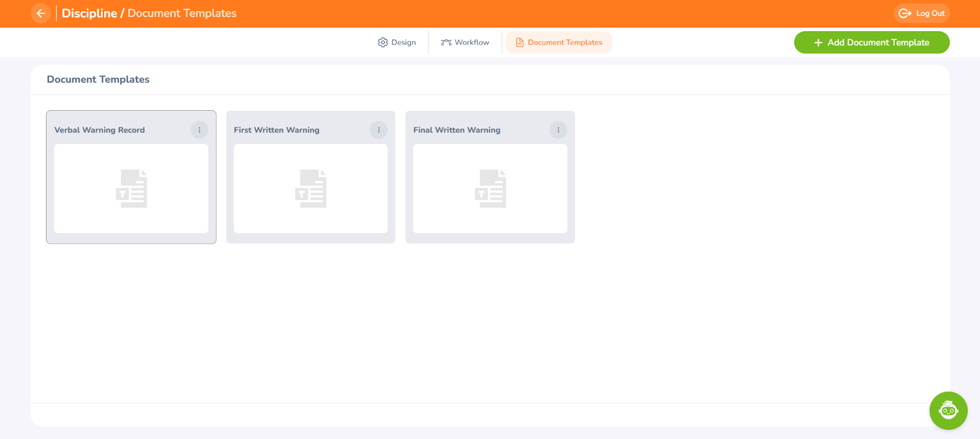Click the Log Out arrow icon
The image size is (980, 439).
tap(905, 13)
